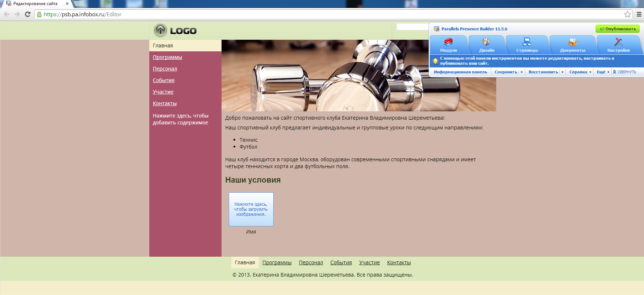
Task: Open the Документы box icon tab
Action: (572, 43)
